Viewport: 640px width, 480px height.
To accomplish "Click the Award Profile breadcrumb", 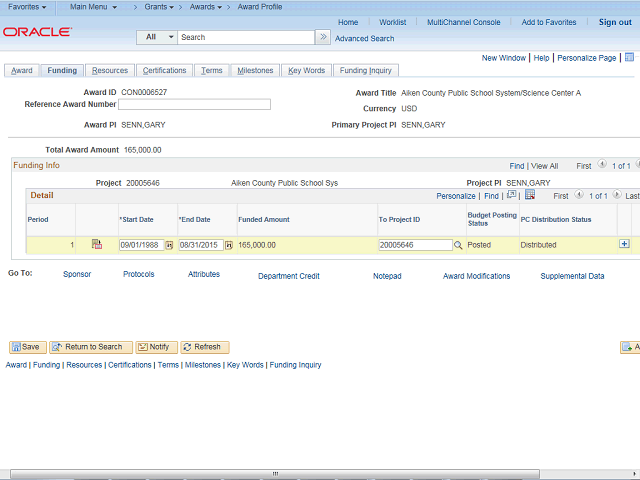I will tap(260, 7).
